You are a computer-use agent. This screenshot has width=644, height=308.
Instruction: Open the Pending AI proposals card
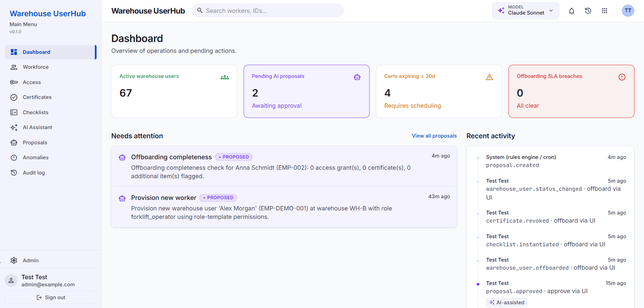pos(307,91)
